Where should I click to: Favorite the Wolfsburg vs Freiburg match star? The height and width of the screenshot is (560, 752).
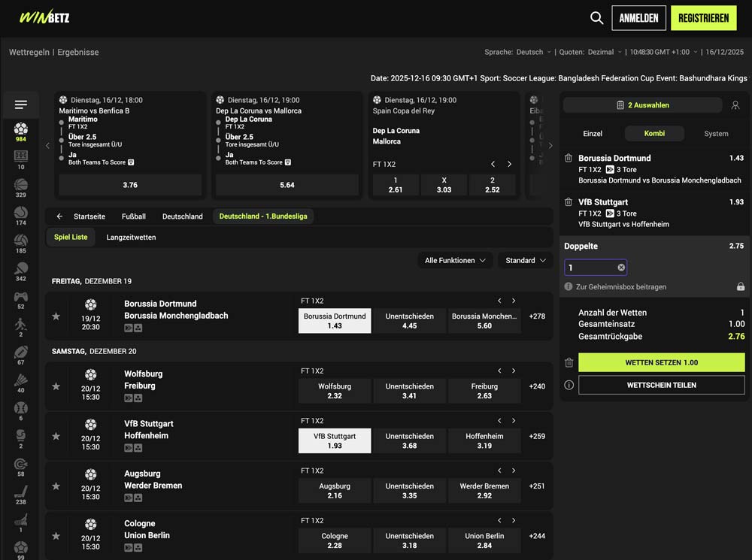[56, 386]
